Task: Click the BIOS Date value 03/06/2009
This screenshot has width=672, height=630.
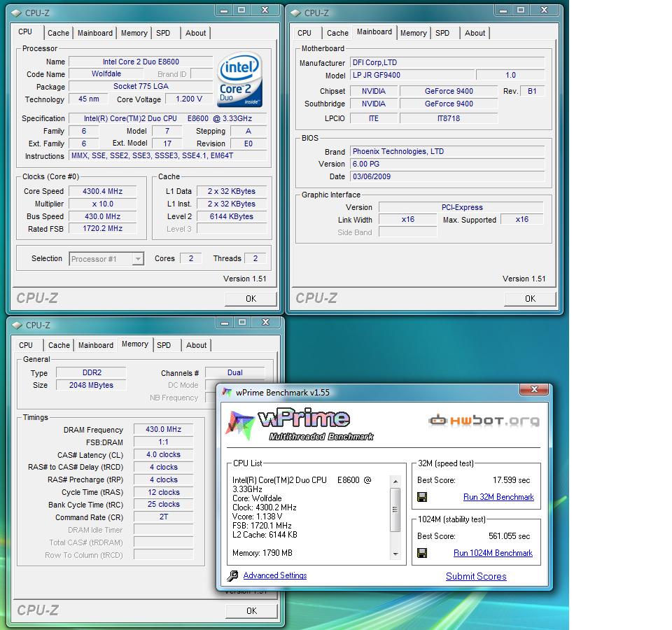Action: (447, 176)
